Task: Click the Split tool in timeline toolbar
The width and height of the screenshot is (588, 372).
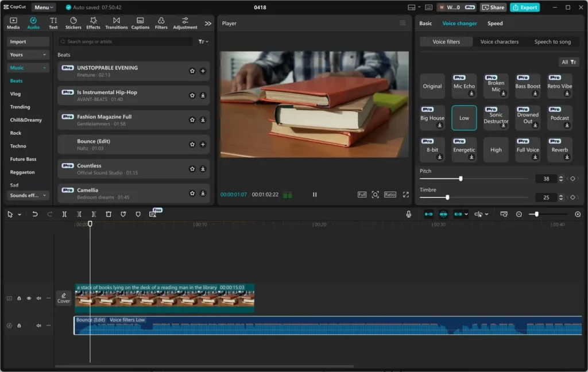Action: (64, 214)
